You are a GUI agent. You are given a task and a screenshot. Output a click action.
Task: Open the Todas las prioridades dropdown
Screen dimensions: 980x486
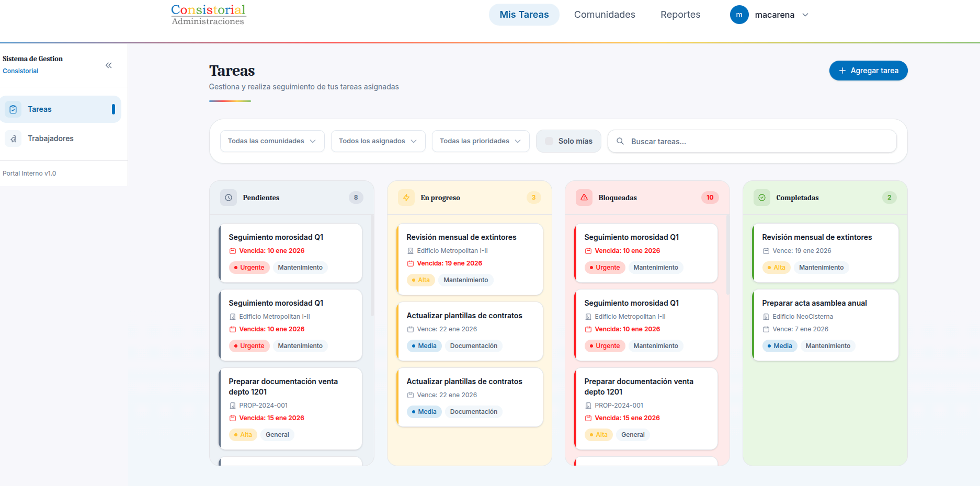pyautogui.click(x=480, y=141)
